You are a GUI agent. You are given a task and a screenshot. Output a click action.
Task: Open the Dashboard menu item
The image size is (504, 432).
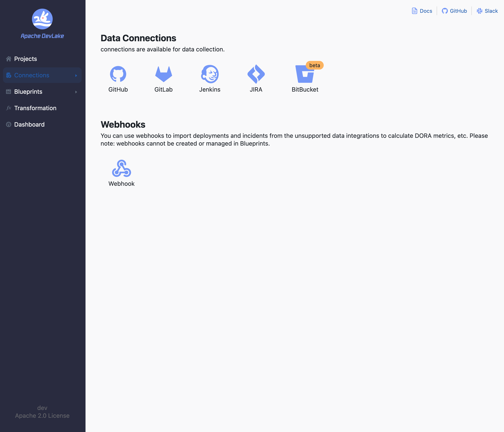click(x=29, y=125)
